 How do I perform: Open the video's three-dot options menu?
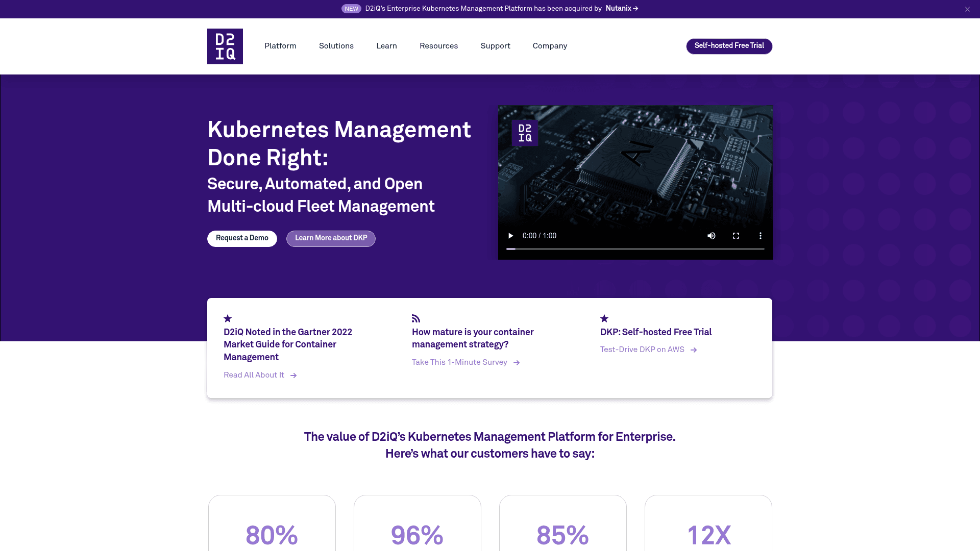(x=760, y=236)
